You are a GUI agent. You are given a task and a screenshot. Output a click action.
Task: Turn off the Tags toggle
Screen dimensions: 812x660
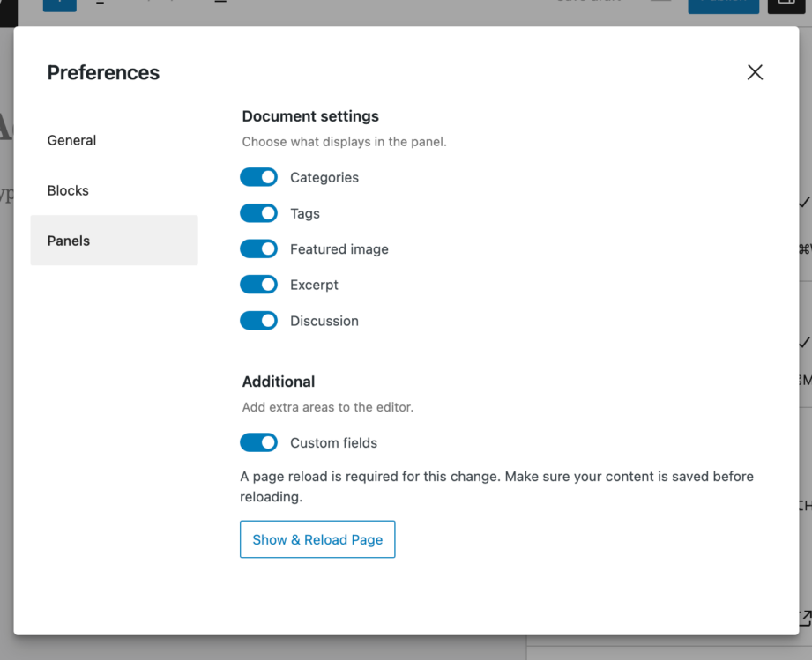(x=258, y=213)
